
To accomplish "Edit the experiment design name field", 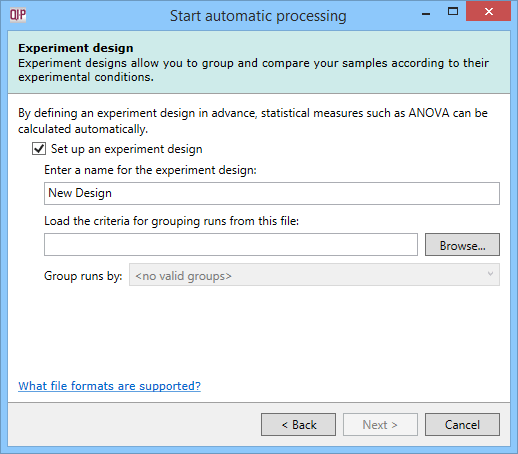I will pyautogui.click(x=272, y=193).
